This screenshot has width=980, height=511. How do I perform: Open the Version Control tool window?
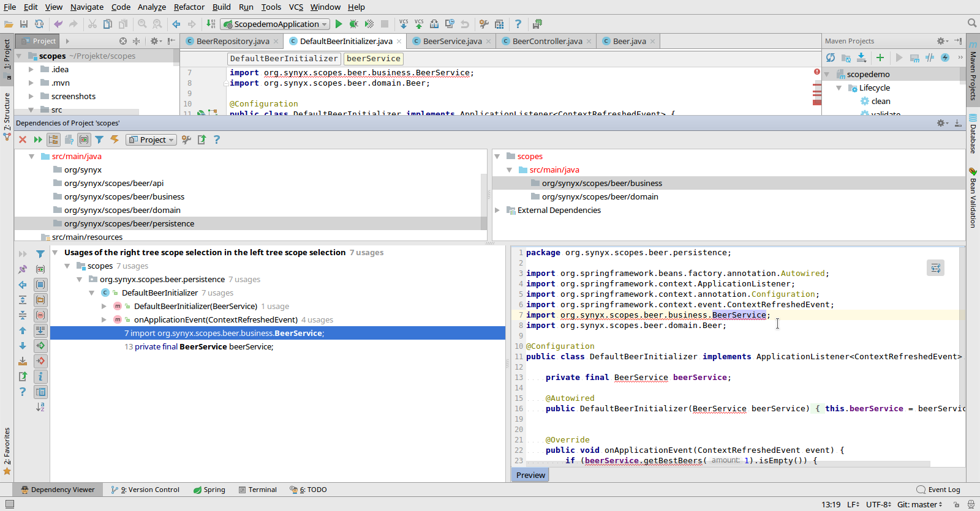click(x=145, y=490)
